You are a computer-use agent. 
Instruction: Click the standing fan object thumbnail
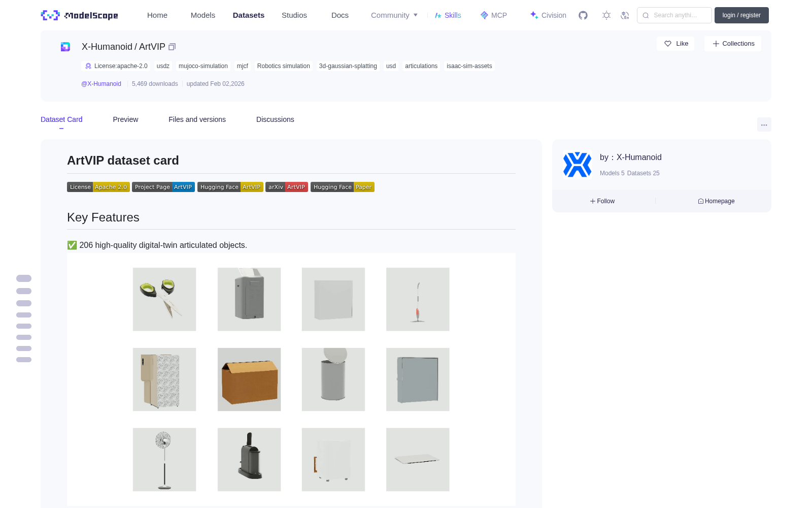(164, 459)
